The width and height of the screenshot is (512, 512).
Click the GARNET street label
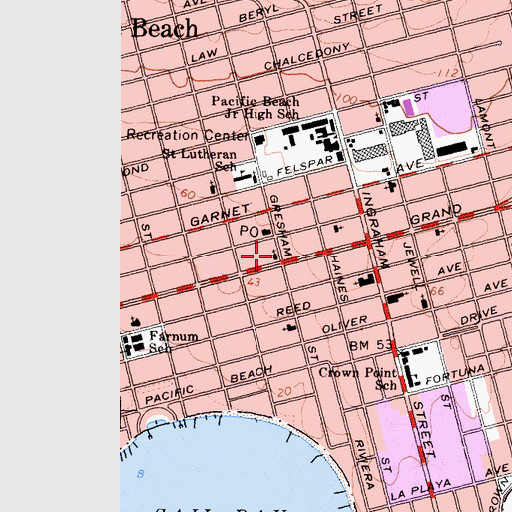(x=220, y=215)
